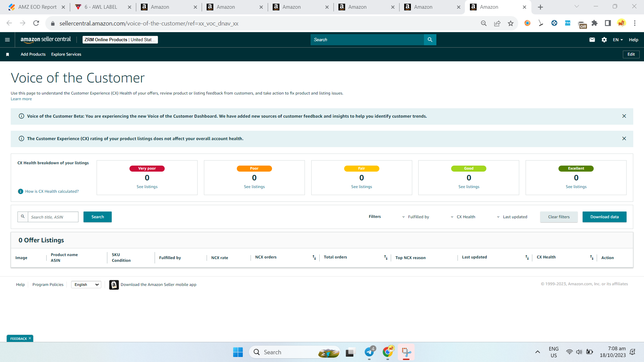Open the tab search chevron in the title bar
This screenshot has height=362, width=644.
577,6
